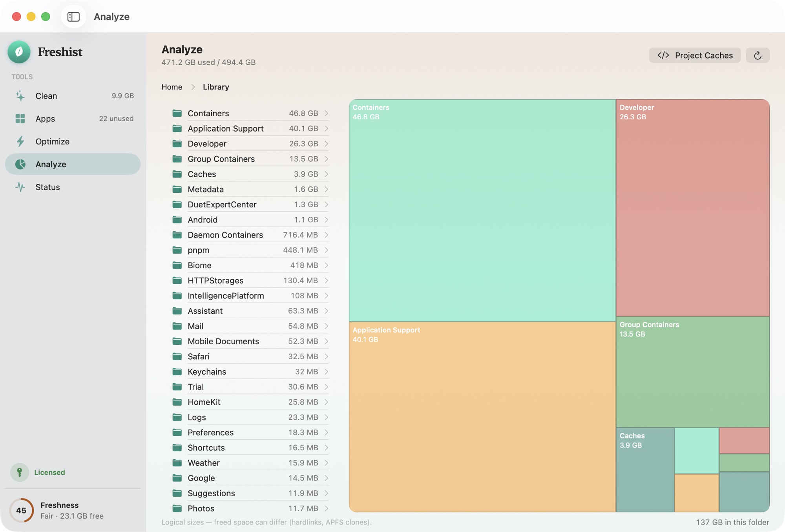Click Freshness Fair status text
Viewport: 785px width, 532px height.
(x=72, y=516)
